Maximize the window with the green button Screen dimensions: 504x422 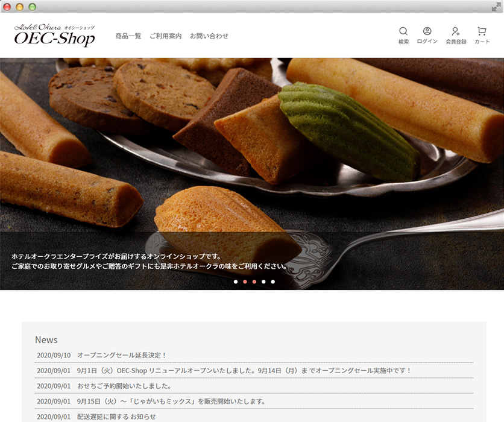pos(32,7)
